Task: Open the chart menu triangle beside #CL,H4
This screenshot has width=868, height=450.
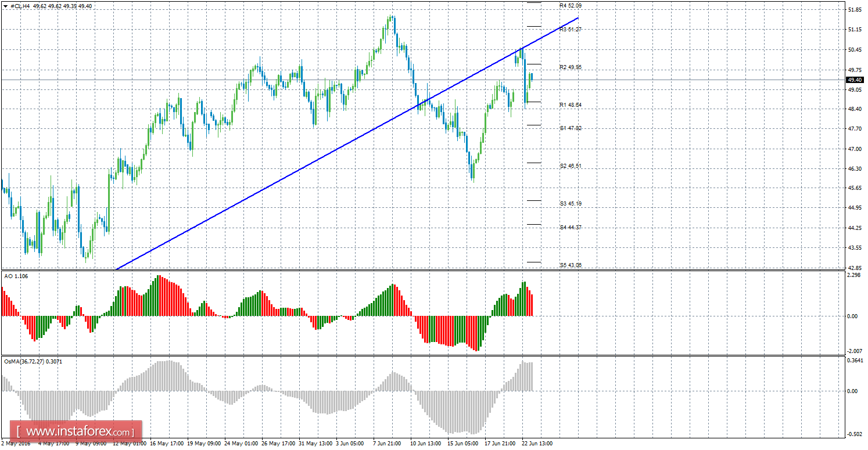Action: [x=5, y=6]
